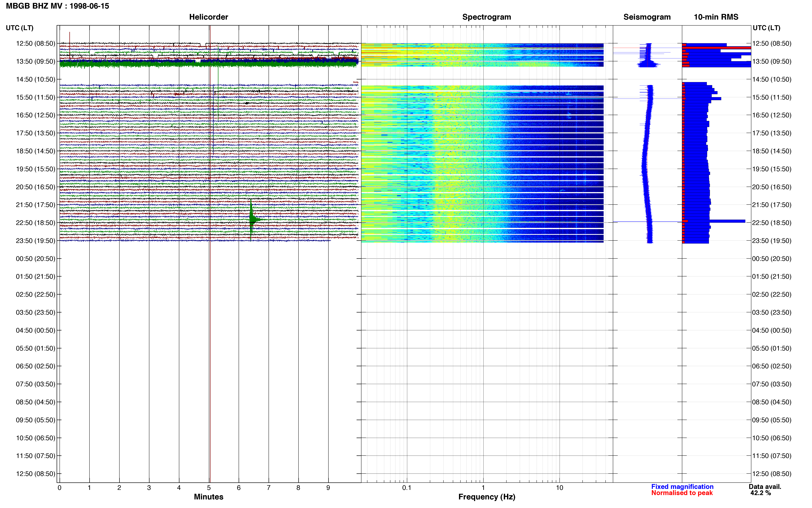This screenshot has width=812, height=508.
Task: Click minute tick 5 on Helicorder axis
Action: point(209,487)
